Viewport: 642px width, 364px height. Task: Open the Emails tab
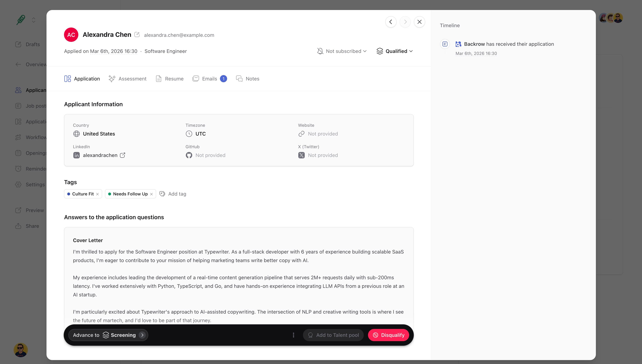tap(210, 79)
